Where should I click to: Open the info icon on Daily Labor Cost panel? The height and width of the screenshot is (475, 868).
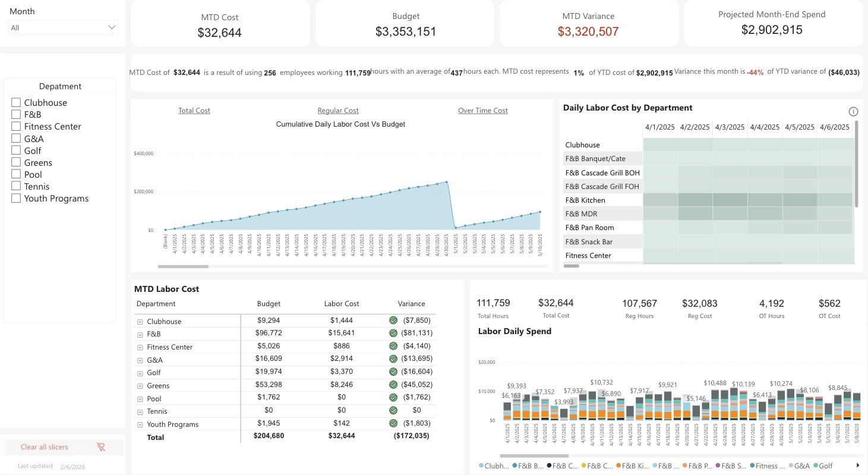coord(853,111)
